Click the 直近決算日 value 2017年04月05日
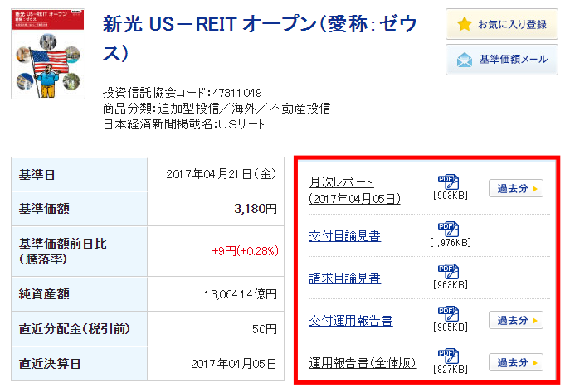The width and height of the screenshot is (565, 392). (233, 364)
